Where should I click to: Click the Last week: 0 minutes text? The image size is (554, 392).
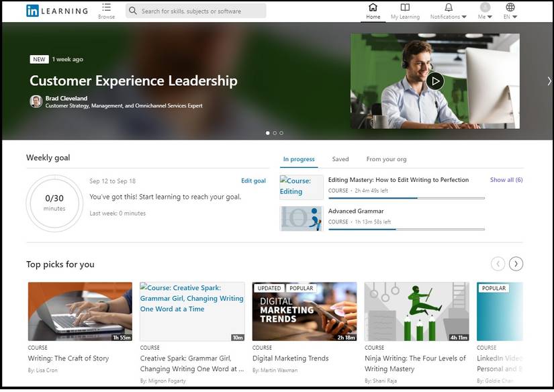118,213
